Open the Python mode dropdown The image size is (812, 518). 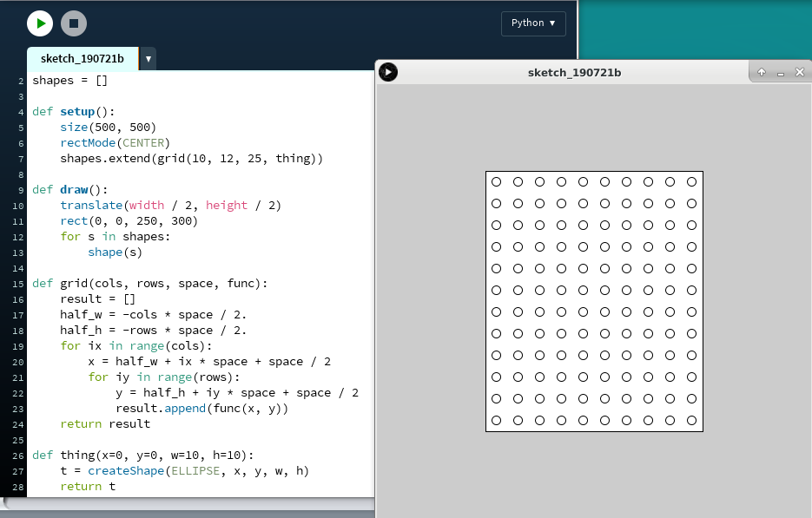click(533, 23)
